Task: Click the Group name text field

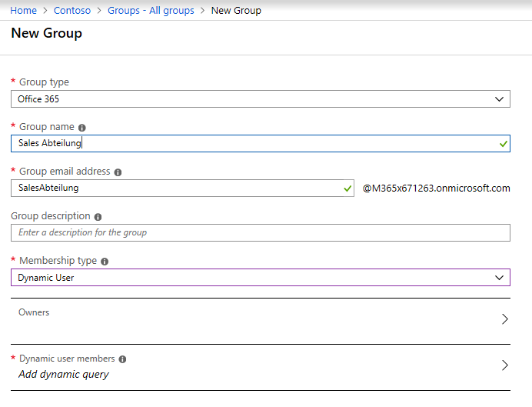Action: [x=261, y=144]
